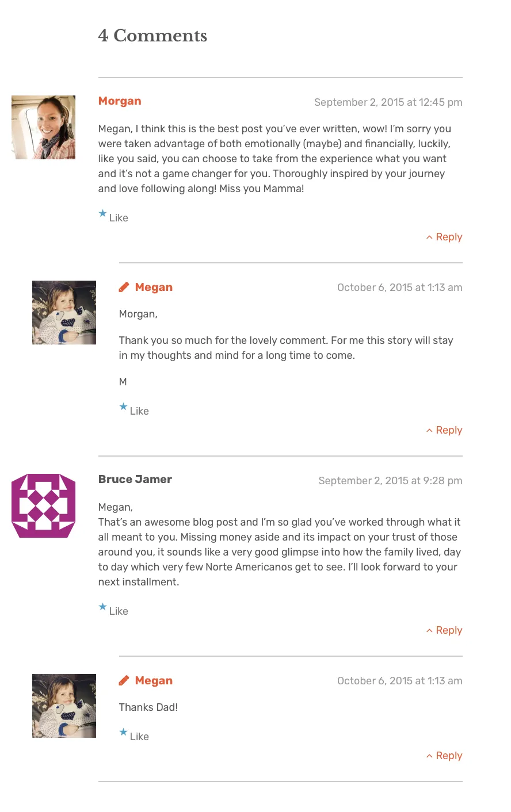Click Bruce Jamer's purple pattern avatar
The image size is (511, 812).
(x=43, y=505)
